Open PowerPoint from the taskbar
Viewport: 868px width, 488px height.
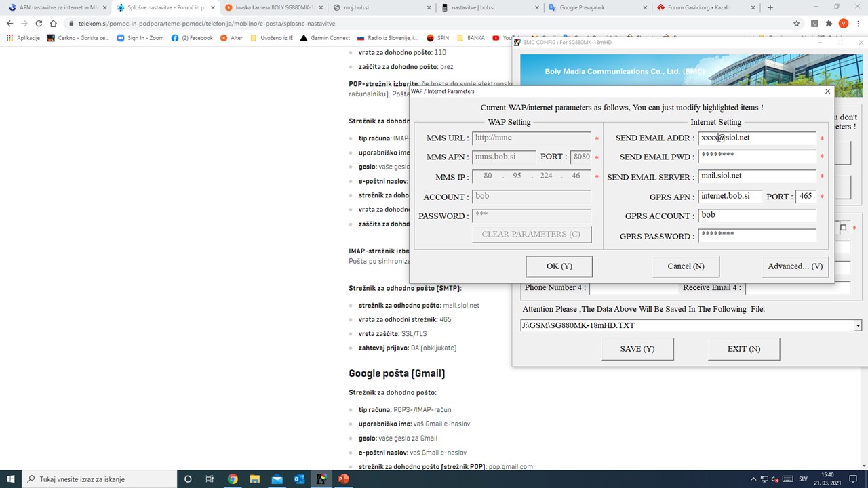click(x=343, y=479)
